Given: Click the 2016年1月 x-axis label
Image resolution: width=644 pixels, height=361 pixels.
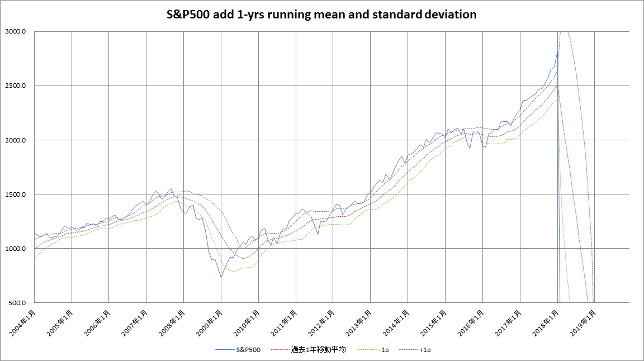Looking at the screenshot, I should click(x=471, y=324).
